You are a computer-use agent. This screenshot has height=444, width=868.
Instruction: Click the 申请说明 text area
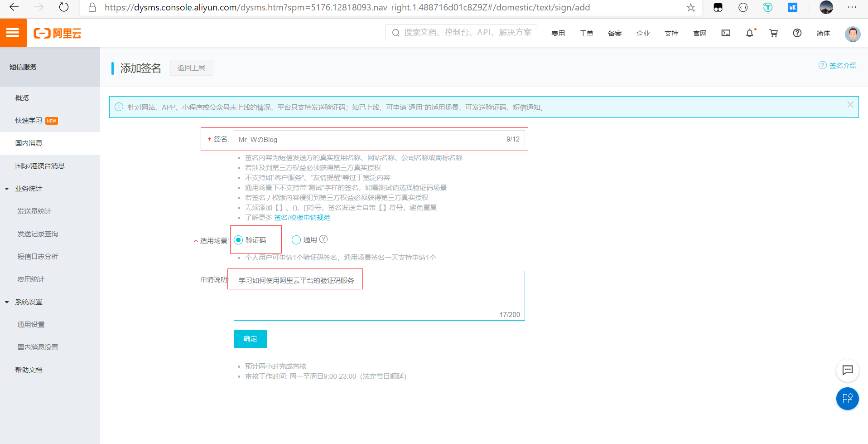(x=379, y=296)
